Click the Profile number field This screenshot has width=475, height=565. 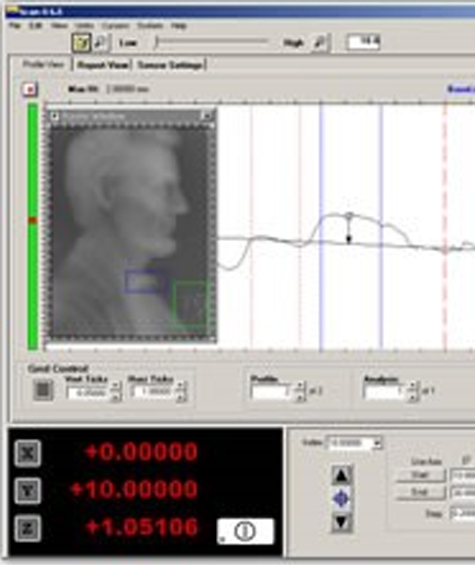coord(272,392)
